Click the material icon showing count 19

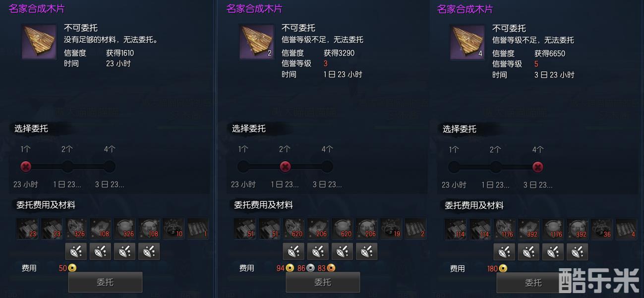pyautogui.click(x=391, y=229)
